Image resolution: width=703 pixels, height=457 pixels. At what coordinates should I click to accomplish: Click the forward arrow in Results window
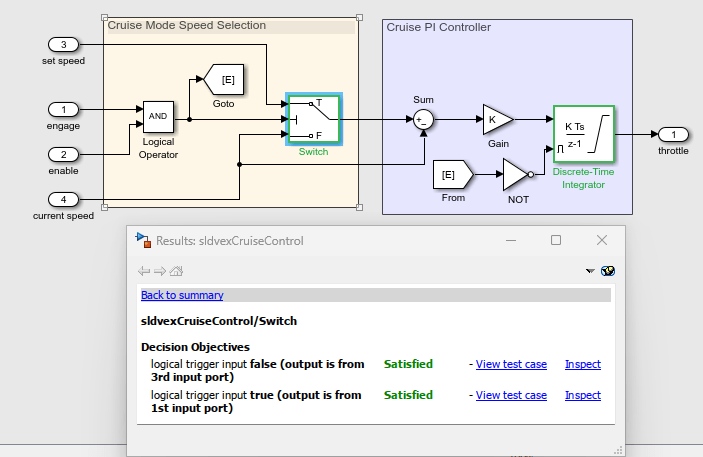pos(159,271)
